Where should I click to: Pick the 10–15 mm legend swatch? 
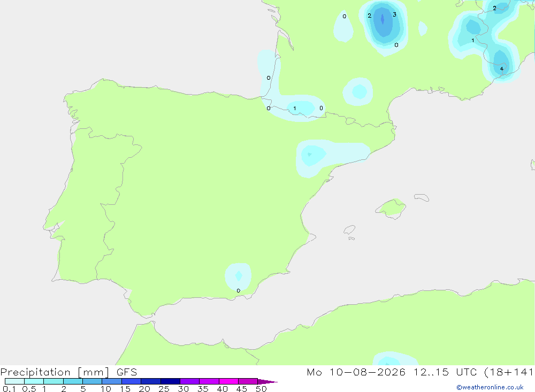[112, 381]
